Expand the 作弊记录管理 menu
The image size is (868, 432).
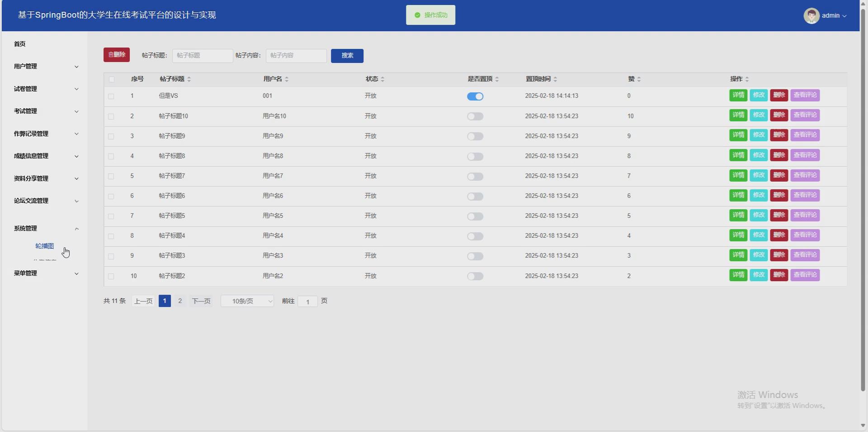46,134
